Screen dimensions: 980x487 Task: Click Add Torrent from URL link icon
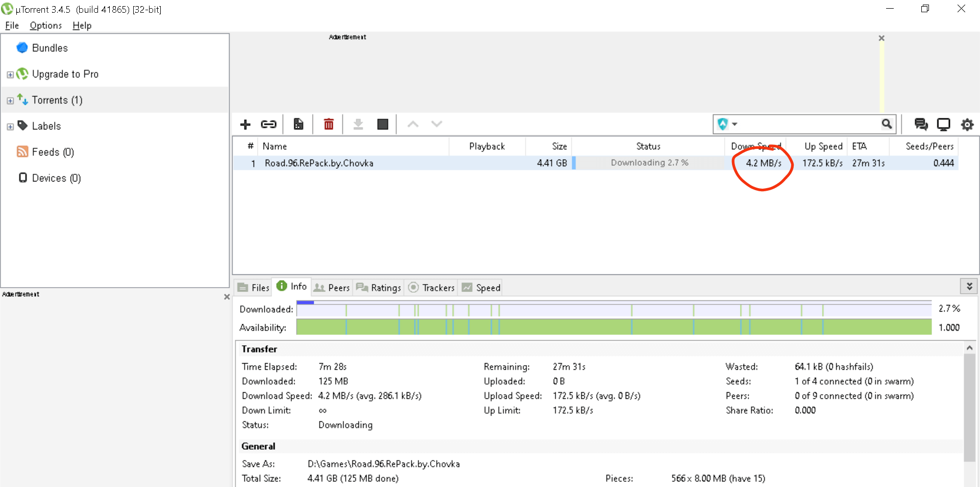click(x=268, y=124)
